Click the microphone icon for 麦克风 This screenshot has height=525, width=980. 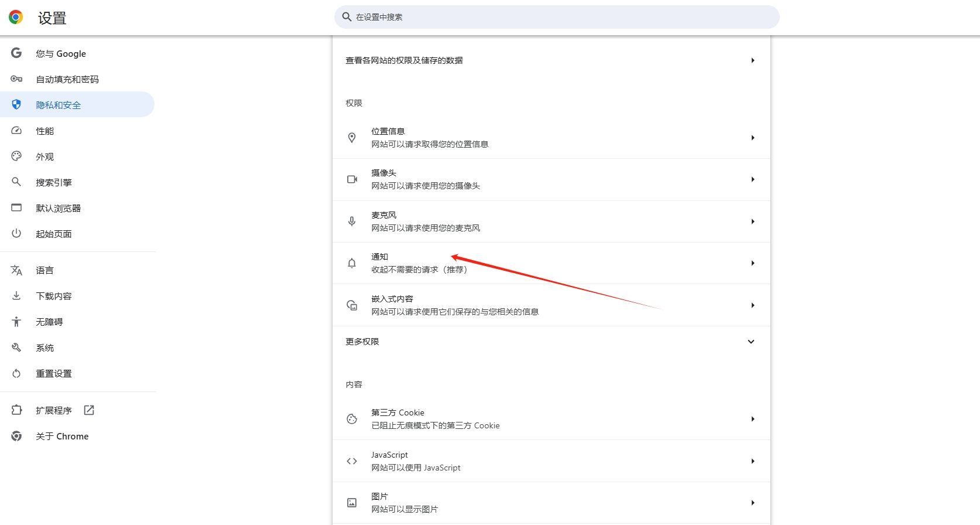[352, 221]
